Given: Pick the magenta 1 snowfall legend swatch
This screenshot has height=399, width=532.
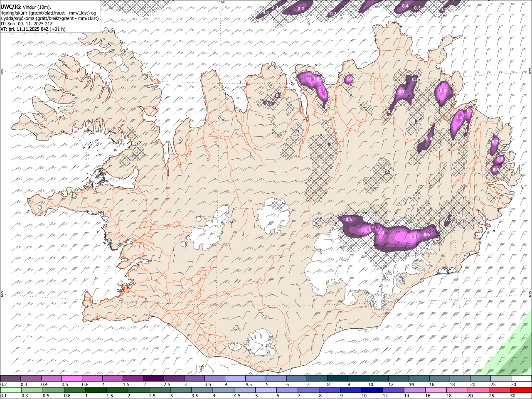Looking at the screenshot, I should tap(113, 379).
